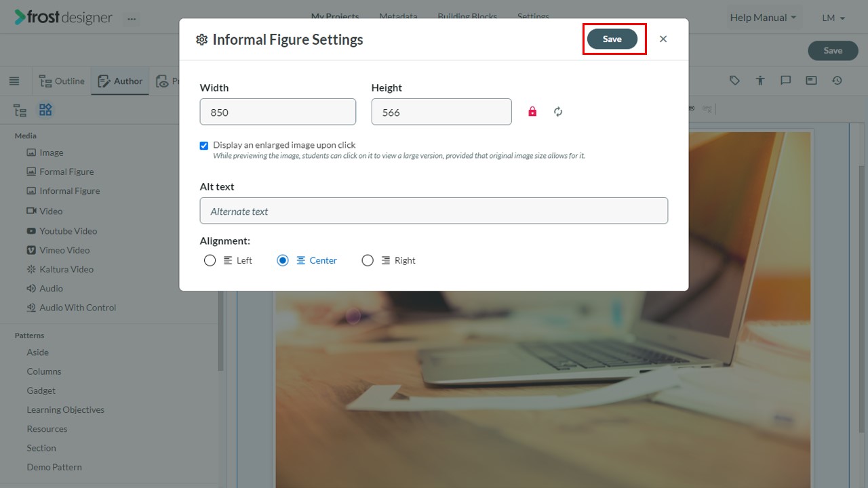This screenshot has height=488, width=868.
Task: Click the Alt text input field
Action: click(x=434, y=211)
